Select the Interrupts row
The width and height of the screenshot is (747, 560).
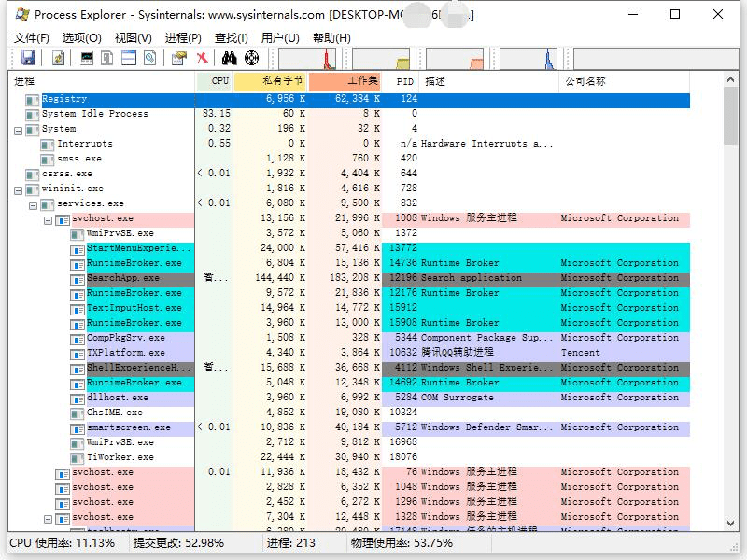coord(349,144)
